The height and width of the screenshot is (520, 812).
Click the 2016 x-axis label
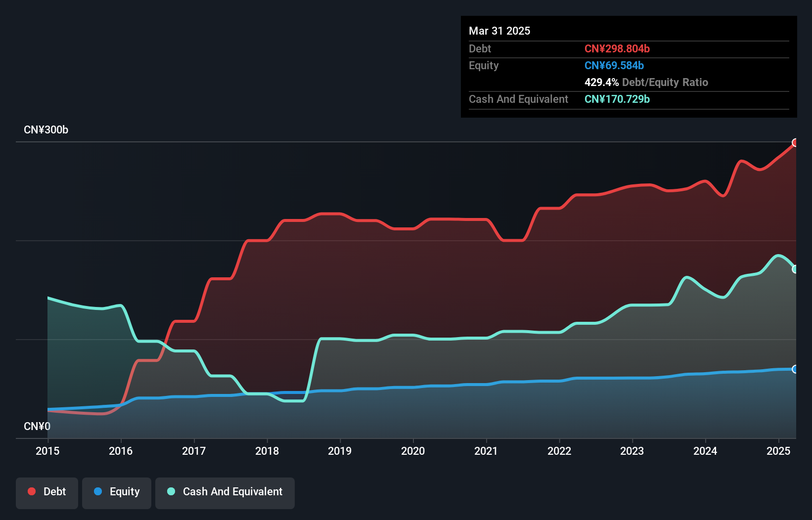point(121,451)
